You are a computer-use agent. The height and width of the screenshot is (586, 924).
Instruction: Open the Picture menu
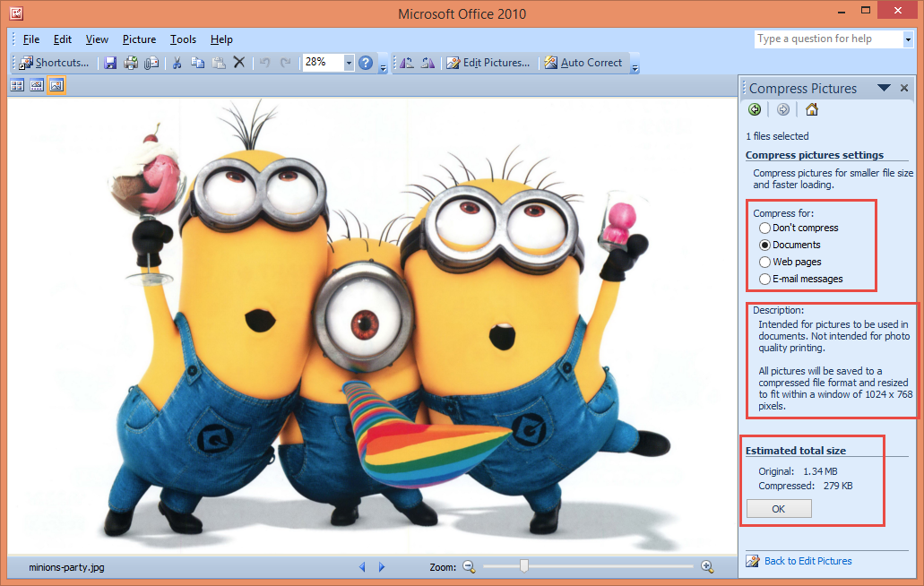coord(139,39)
